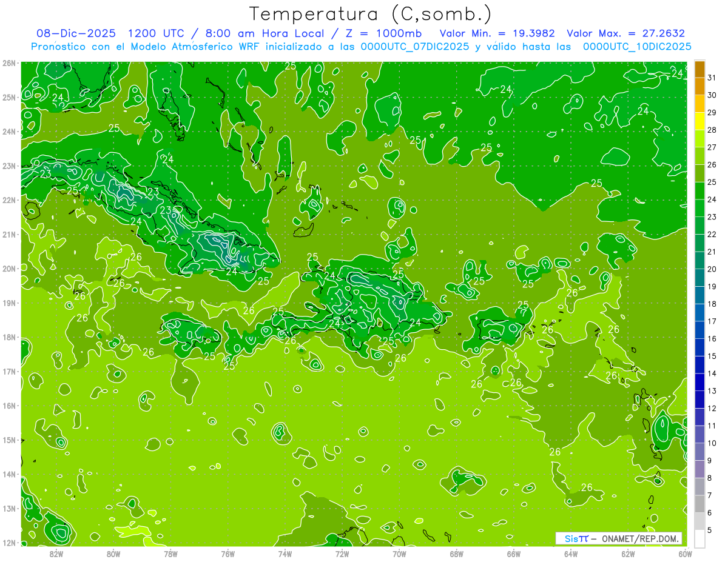This screenshot has width=728, height=562.
Task: Click the colorbar scale label "7"
Action: [710, 495]
